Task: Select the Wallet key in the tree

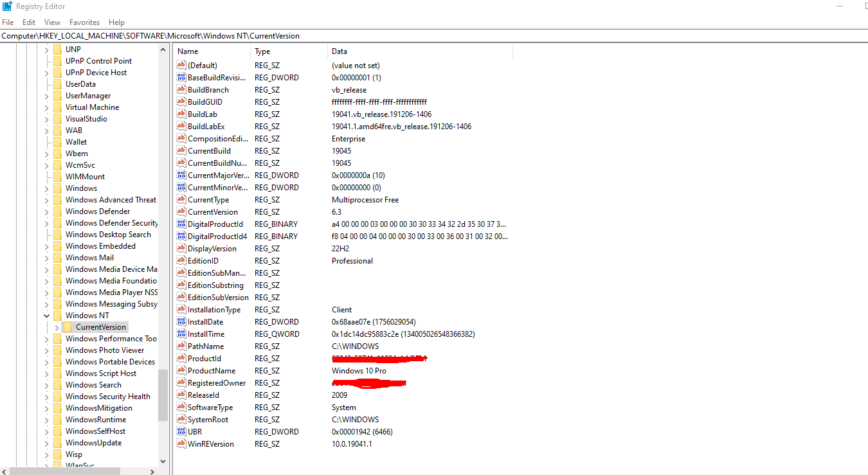Action: tap(76, 142)
